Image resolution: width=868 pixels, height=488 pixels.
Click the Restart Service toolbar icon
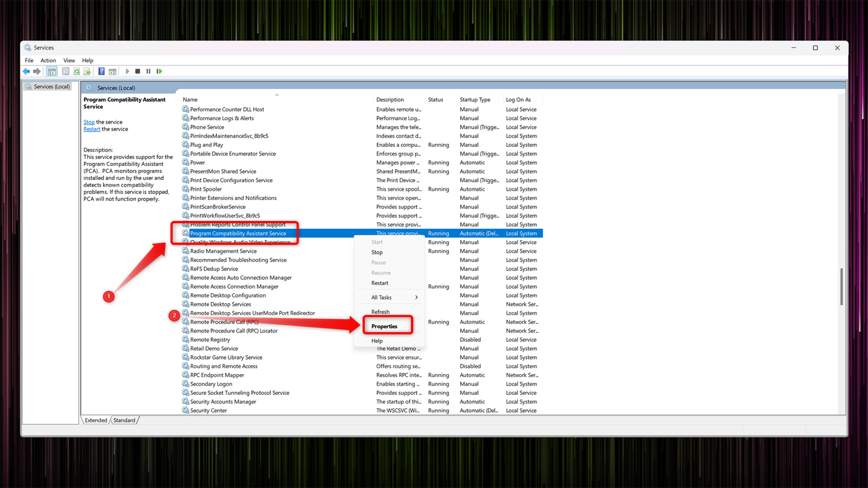click(159, 71)
